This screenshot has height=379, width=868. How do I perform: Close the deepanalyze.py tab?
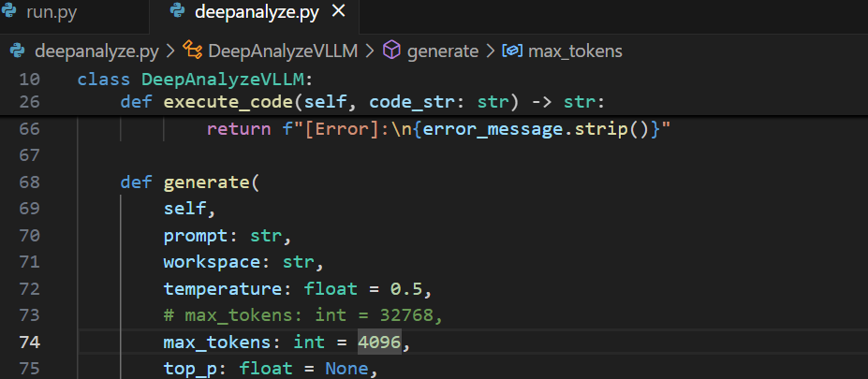click(339, 13)
